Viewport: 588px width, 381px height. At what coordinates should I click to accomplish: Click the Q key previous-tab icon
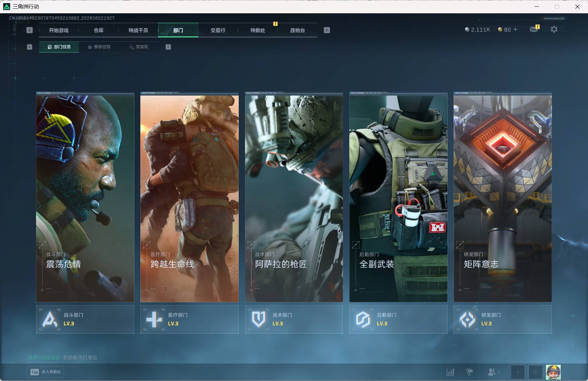point(29,30)
